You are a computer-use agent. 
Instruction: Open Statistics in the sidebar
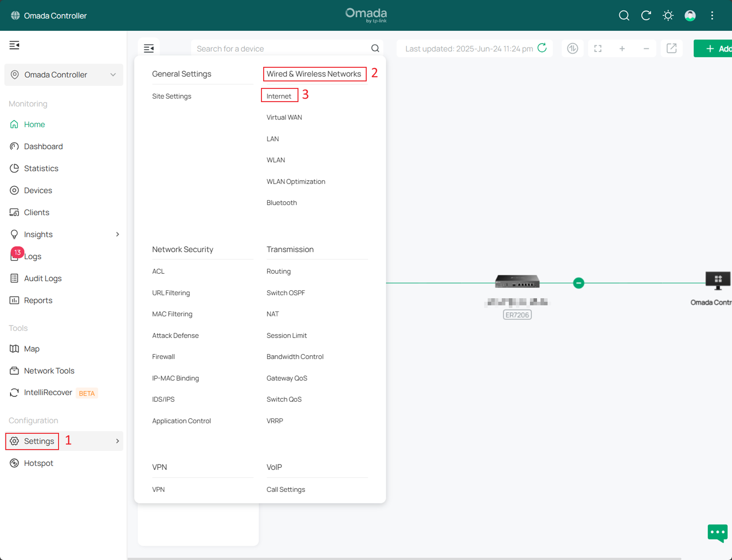(63, 168)
